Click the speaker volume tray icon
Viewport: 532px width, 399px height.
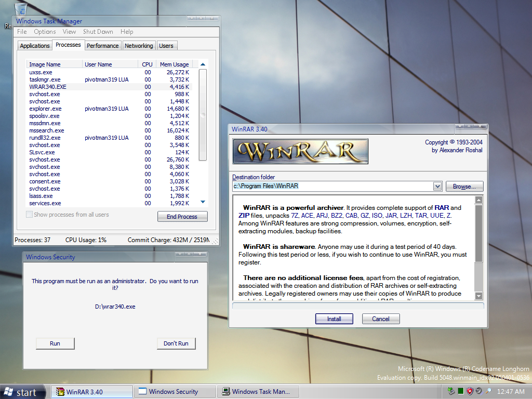(x=478, y=391)
